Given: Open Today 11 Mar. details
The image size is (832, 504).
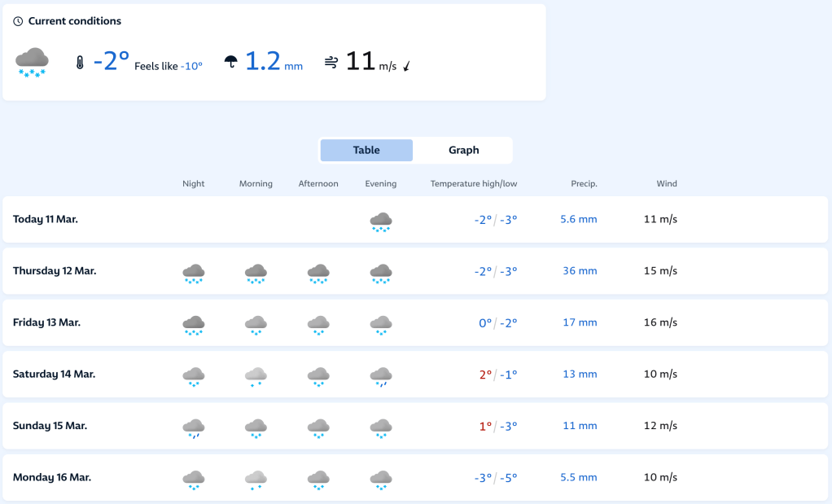Looking at the screenshot, I should (x=46, y=219).
